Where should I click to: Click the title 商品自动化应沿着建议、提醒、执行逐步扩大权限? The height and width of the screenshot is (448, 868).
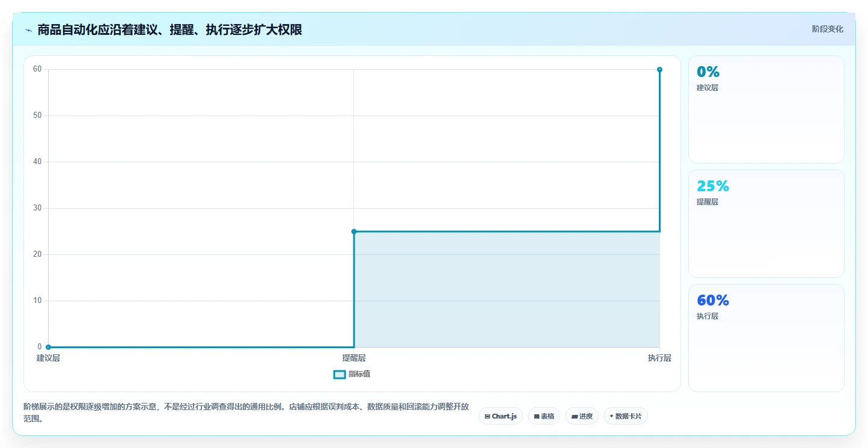(x=170, y=30)
